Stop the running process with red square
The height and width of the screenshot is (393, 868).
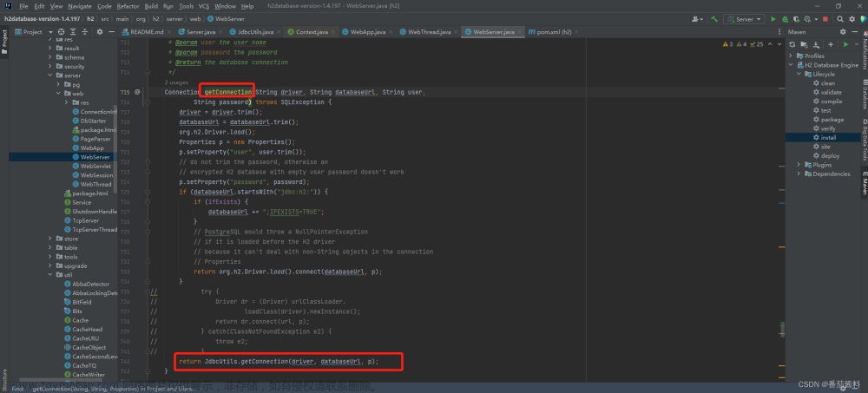coord(825,19)
